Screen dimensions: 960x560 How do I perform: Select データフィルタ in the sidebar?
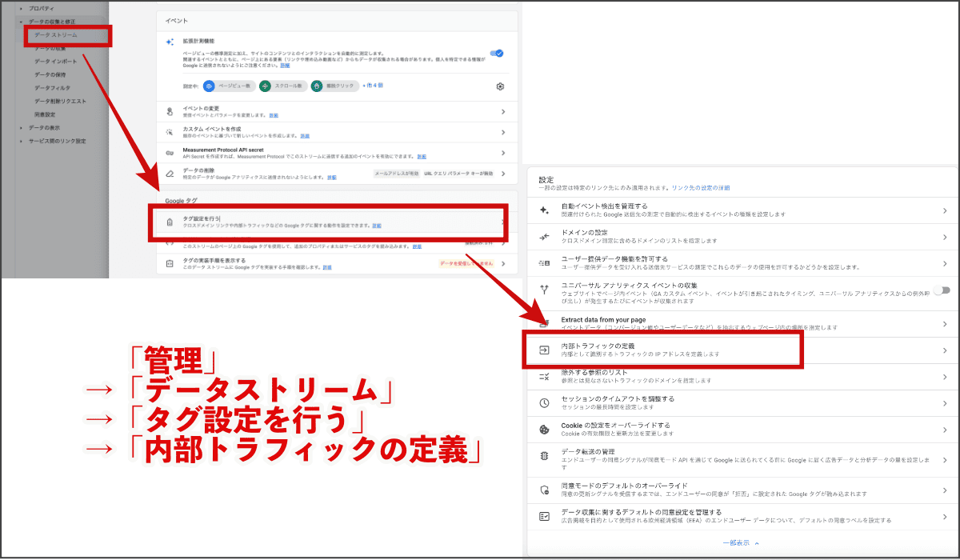pos(53,87)
